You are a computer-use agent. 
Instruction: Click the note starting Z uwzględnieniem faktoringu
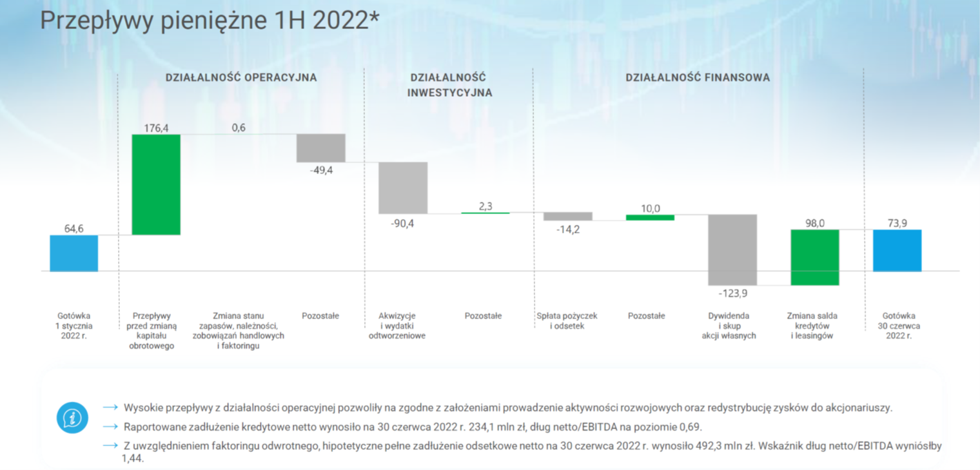(533, 452)
